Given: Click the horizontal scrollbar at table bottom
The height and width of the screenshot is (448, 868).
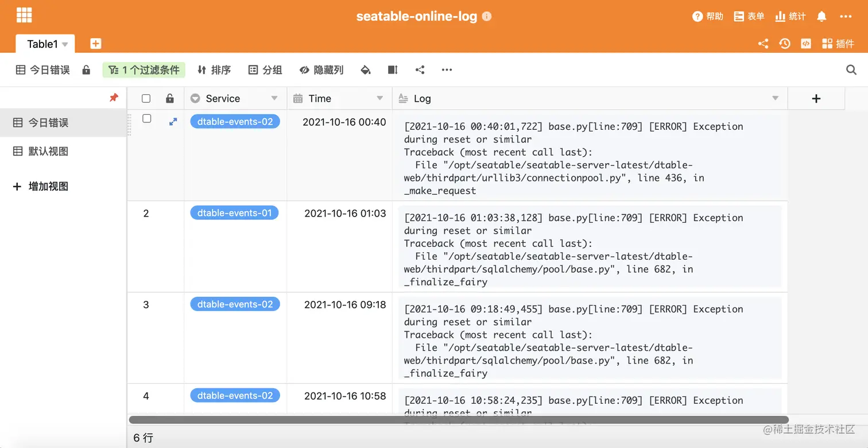Looking at the screenshot, I should (459, 420).
